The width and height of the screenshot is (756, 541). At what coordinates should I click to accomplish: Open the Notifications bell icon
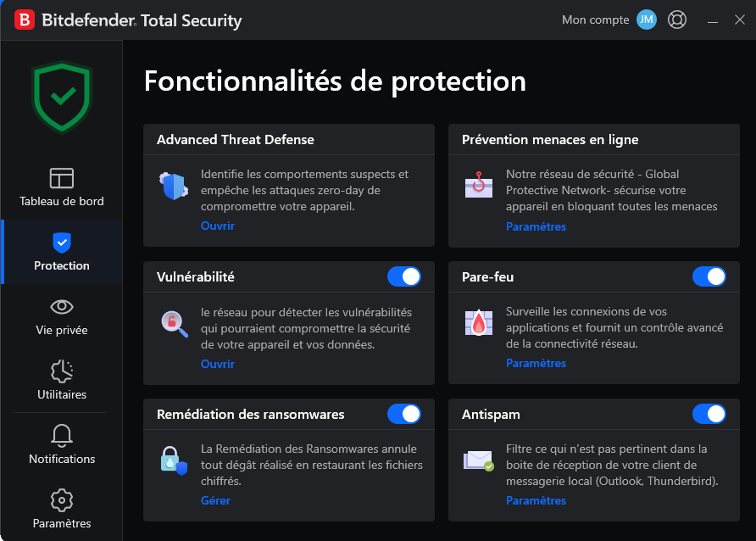pyautogui.click(x=62, y=435)
